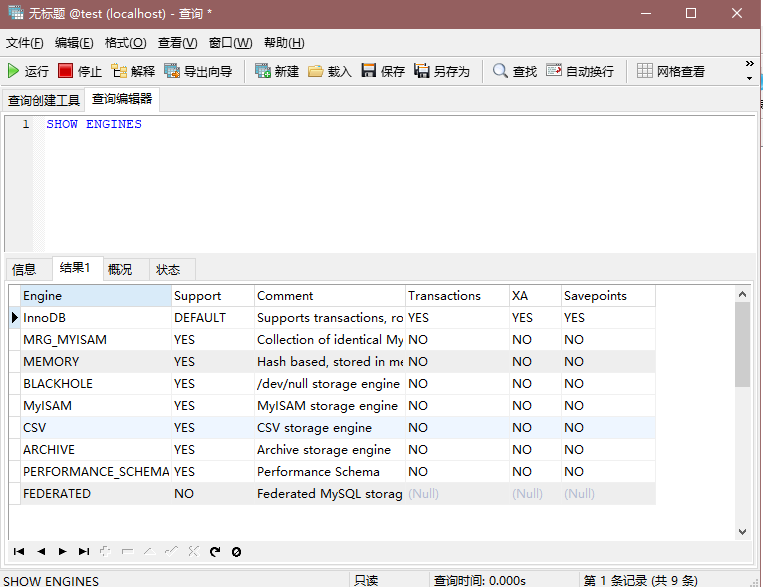Image resolution: width=763 pixels, height=587 pixels.
Task: Click the apply changes checkmark icon
Action: pos(171,551)
